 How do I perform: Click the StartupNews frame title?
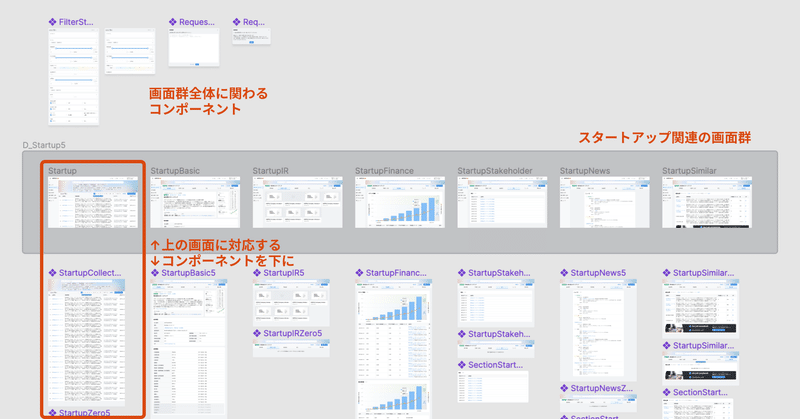click(585, 170)
